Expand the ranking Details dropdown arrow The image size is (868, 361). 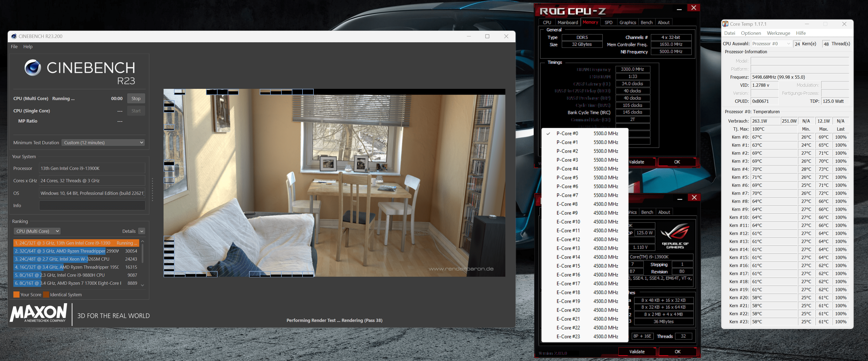142,231
